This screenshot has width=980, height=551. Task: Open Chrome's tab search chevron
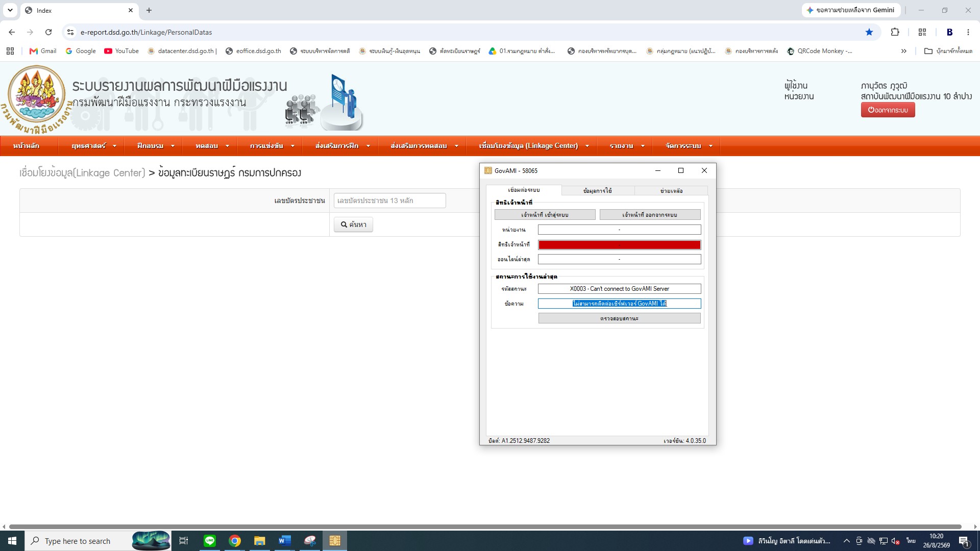coord(10,10)
